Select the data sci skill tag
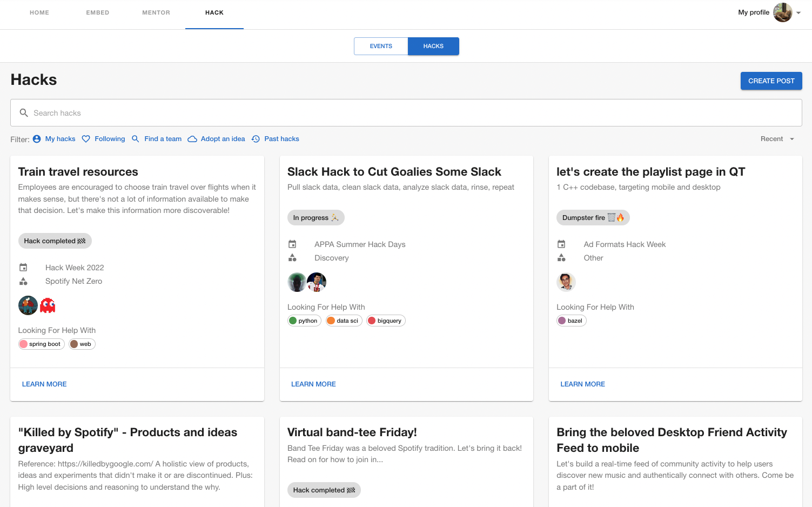The height and width of the screenshot is (507, 812). click(344, 321)
